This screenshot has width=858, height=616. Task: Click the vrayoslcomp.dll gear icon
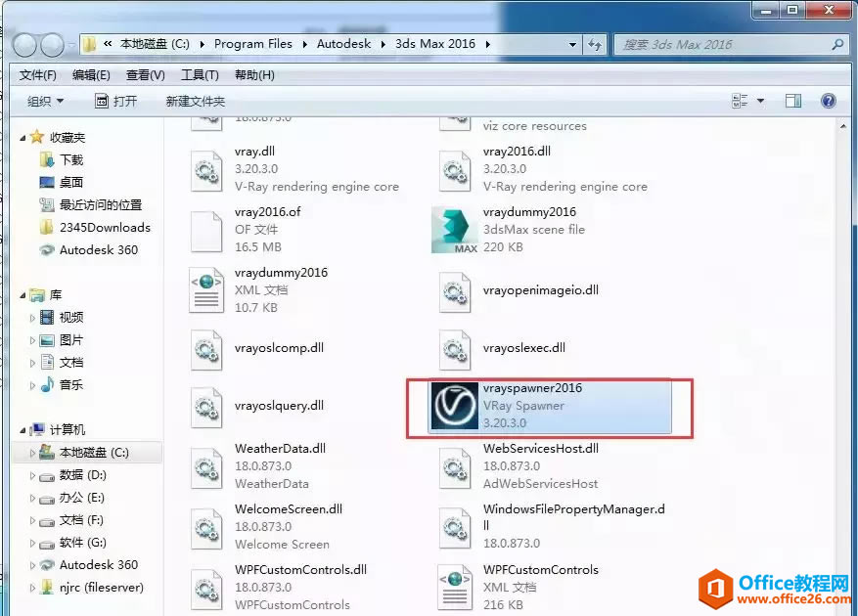[x=206, y=350]
